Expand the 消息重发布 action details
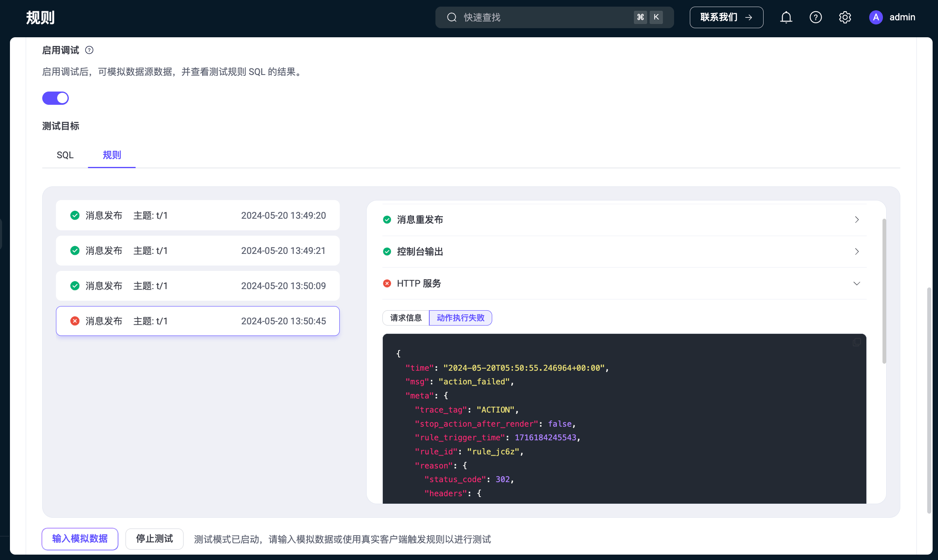The width and height of the screenshot is (938, 560). (x=857, y=220)
